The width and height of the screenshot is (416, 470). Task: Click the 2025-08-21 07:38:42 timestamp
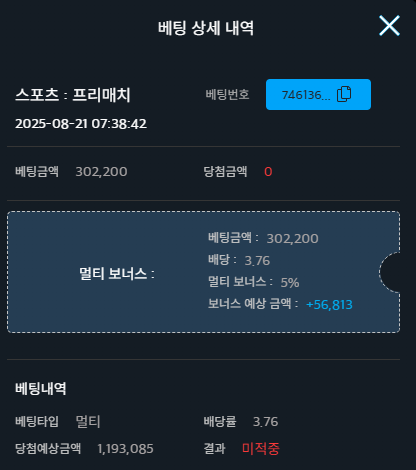(81, 124)
